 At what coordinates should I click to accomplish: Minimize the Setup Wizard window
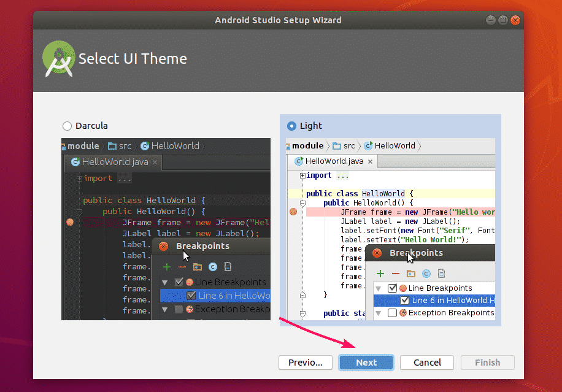pos(491,20)
